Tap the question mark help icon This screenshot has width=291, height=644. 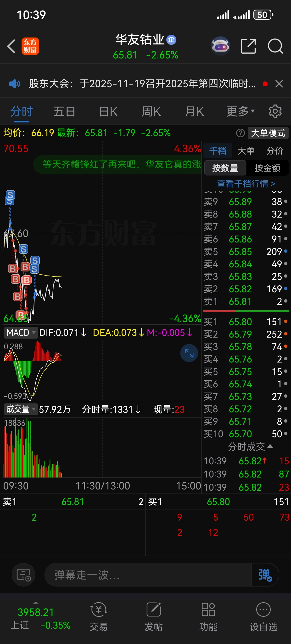[240, 133]
